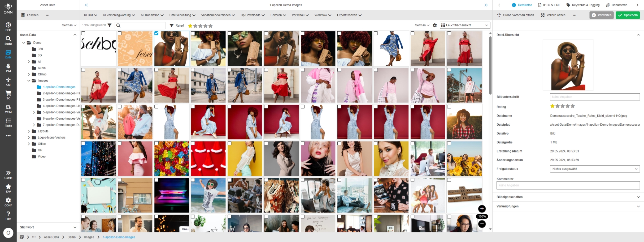
Task: Open the Leuchttischansicht view dropdown
Action: 465,25
